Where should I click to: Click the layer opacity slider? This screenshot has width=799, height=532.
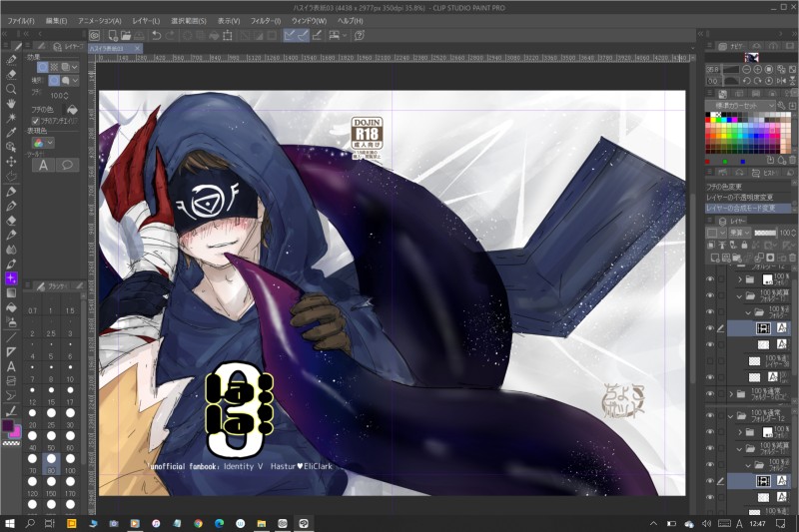(x=765, y=233)
